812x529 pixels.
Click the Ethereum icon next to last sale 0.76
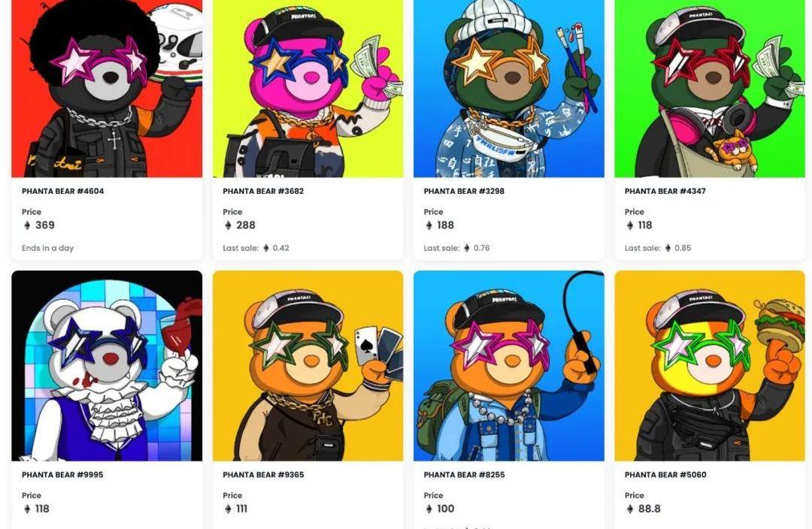click(467, 248)
